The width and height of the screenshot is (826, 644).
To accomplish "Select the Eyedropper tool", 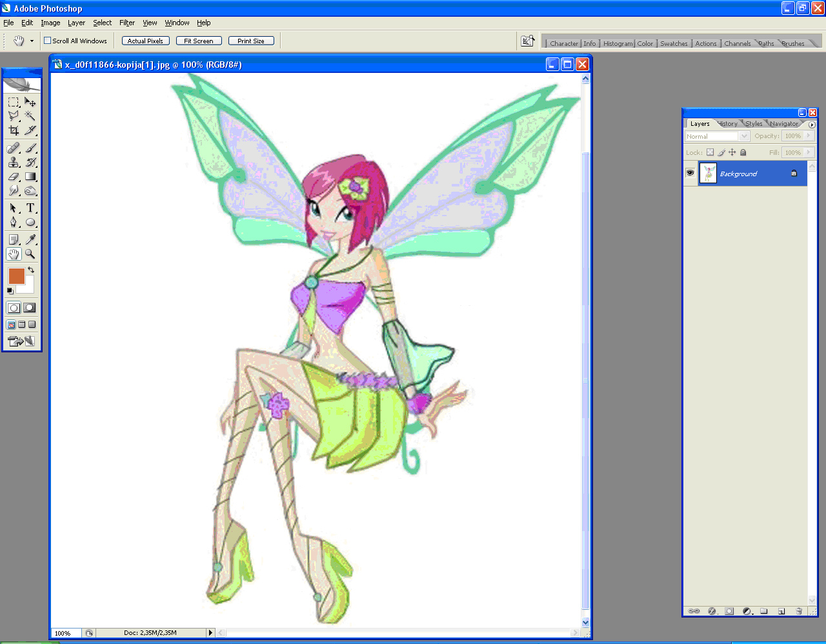I will click(x=30, y=239).
